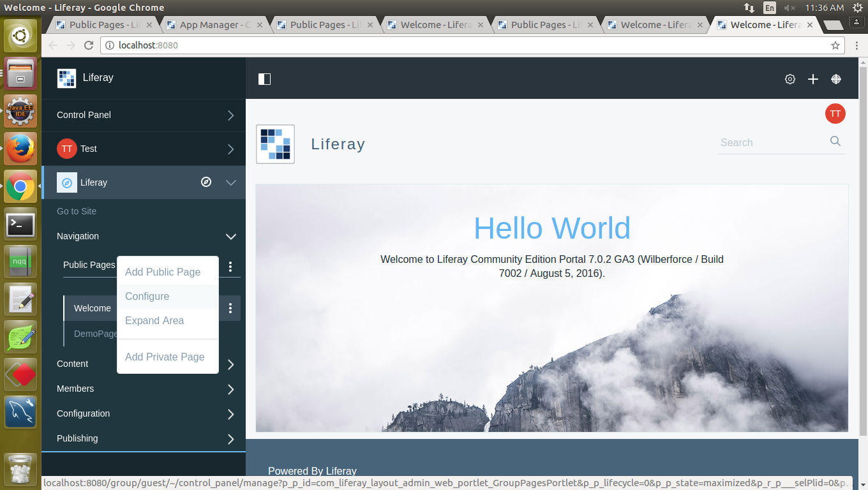Open Public Pages kebab menu icon
This screenshot has height=490, width=868.
230,266
